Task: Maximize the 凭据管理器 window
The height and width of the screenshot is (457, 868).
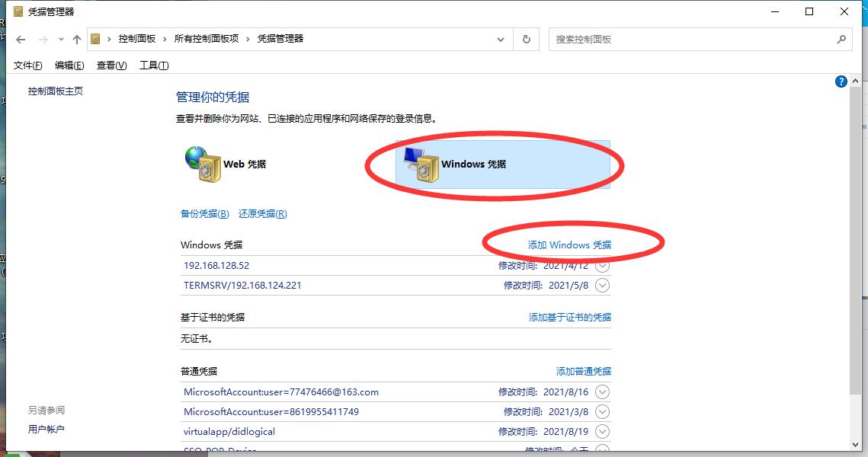Action: (809, 11)
